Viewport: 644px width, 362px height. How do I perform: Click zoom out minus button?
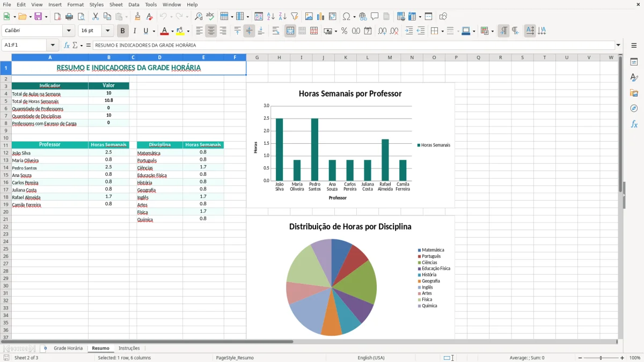[580, 358]
